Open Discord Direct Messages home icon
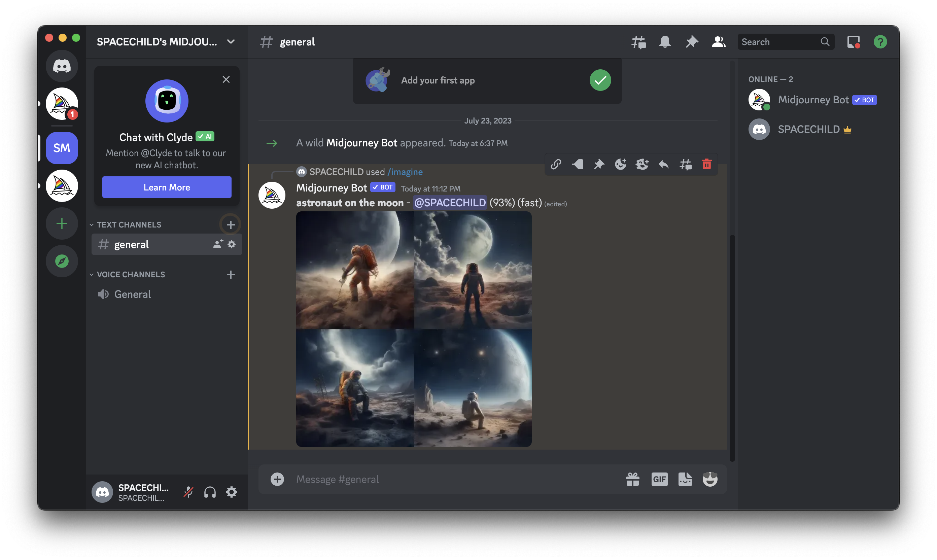 pyautogui.click(x=62, y=66)
